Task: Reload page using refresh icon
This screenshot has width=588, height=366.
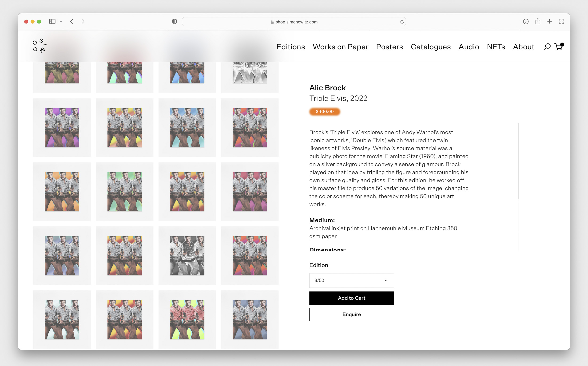Action: (x=402, y=22)
